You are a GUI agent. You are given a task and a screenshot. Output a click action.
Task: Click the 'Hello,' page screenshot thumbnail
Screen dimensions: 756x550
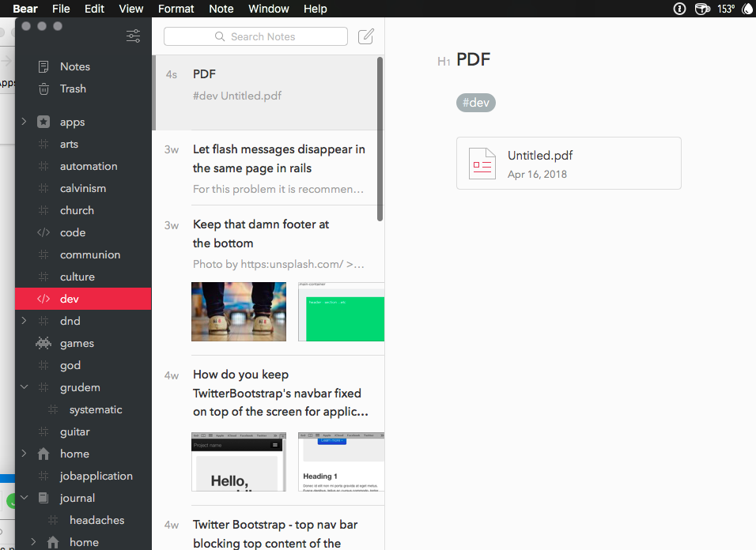[239, 461]
